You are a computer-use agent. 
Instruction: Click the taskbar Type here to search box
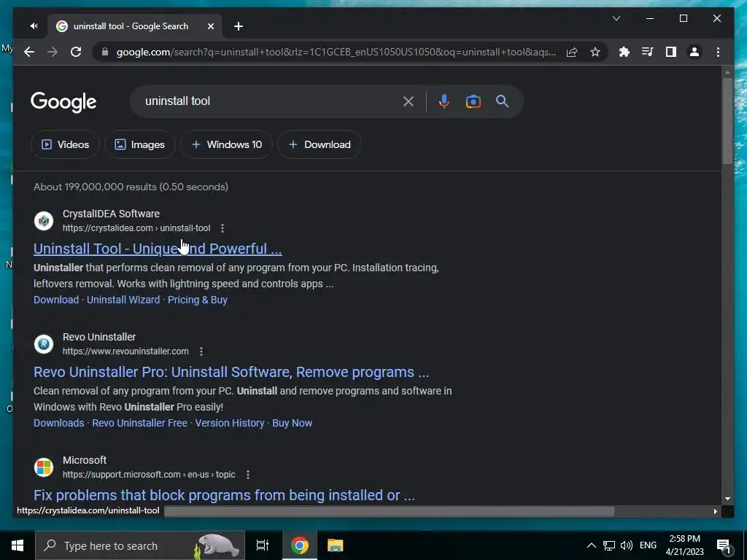pyautogui.click(x=140, y=545)
